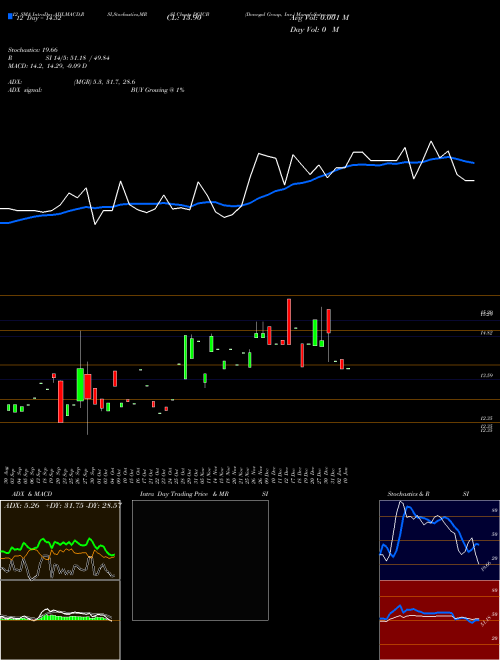
Task: Click the blue 12-day SMA legend square
Action: tap(10, 16)
